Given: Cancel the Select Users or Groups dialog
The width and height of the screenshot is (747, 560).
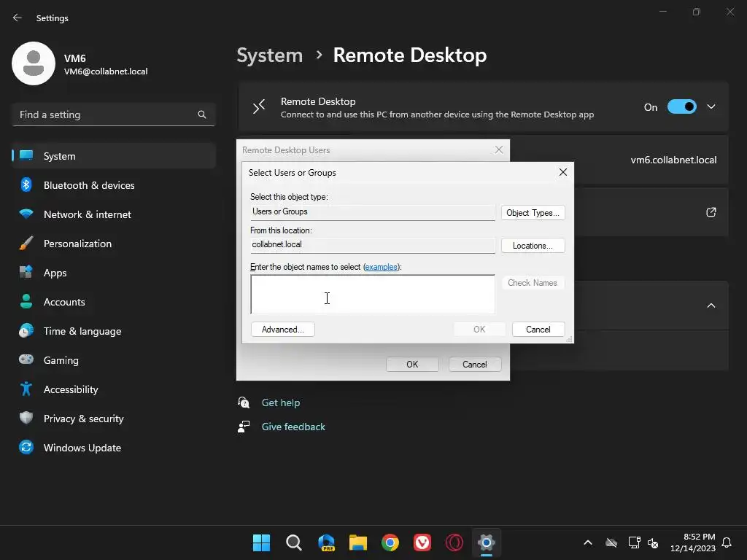Looking at the screenshot, I should click(x=538, y=330).
